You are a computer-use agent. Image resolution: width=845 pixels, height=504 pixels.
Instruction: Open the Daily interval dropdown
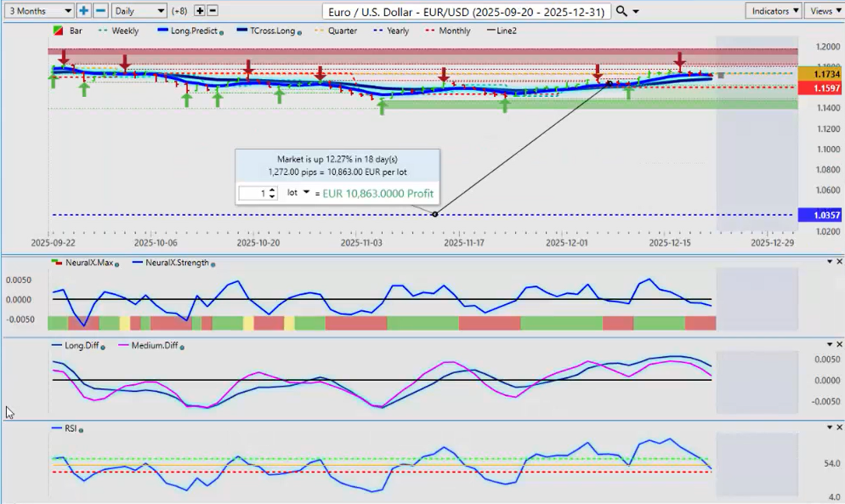139,11
